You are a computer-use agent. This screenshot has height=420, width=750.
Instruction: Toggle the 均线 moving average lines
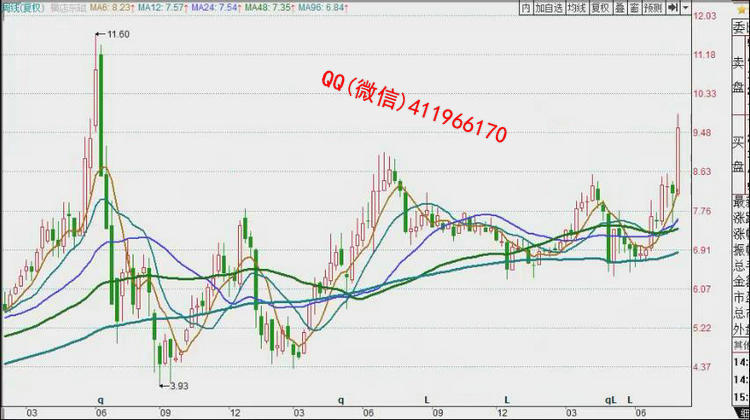575,8
